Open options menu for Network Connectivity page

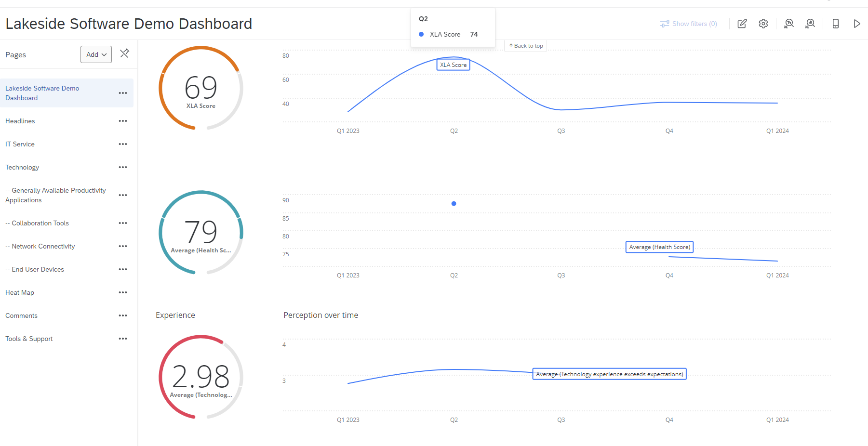tap(123, 246)
